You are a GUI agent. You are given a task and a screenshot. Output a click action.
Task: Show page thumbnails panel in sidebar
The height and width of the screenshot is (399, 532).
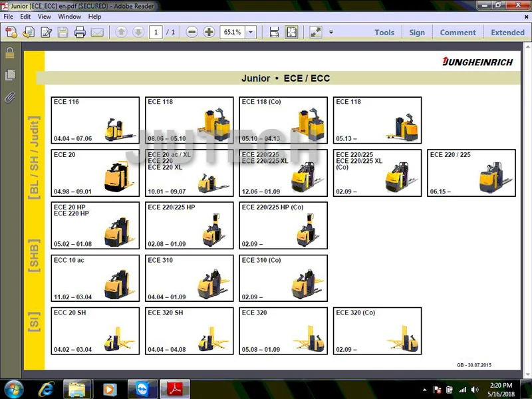[x=10, y=75]
